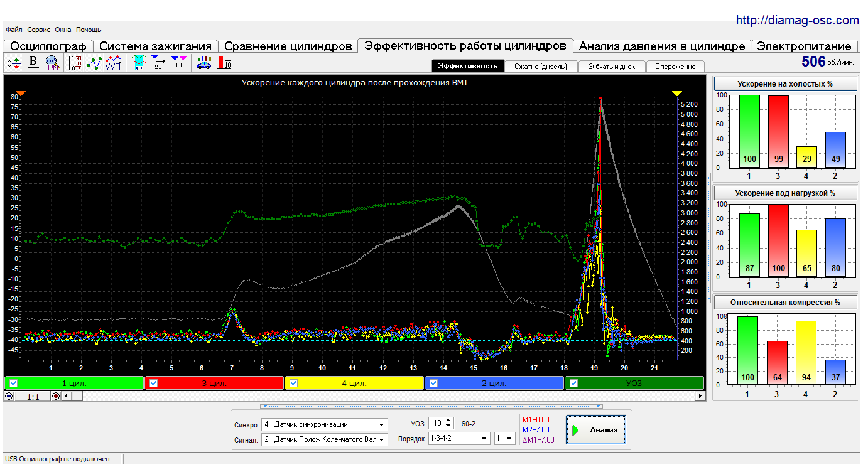Viewport: 868px width, 467px height.
Task: Open the http://diamag-osc.com link
Action: tap(797, 20)
